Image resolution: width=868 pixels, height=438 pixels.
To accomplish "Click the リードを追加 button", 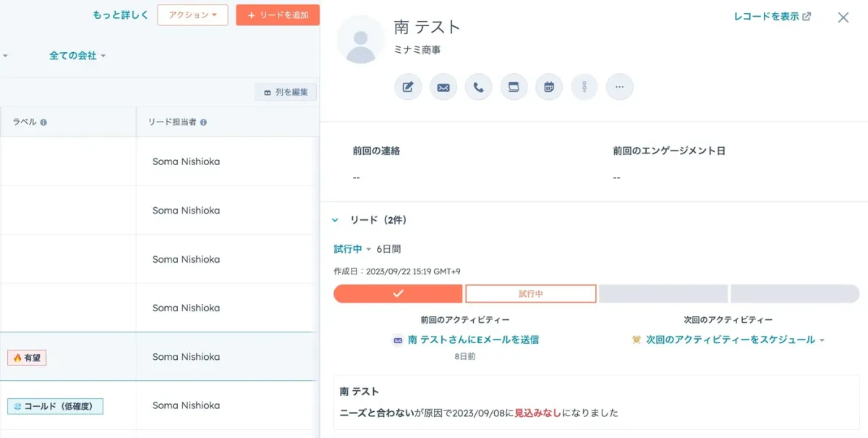I will 278,14.
